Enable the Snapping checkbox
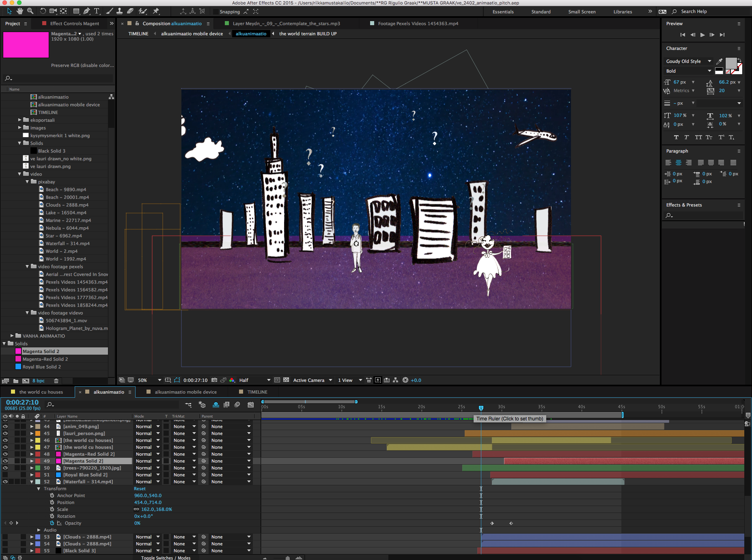The width and height of the screenshot is (752, 560). tap(216, 12)
